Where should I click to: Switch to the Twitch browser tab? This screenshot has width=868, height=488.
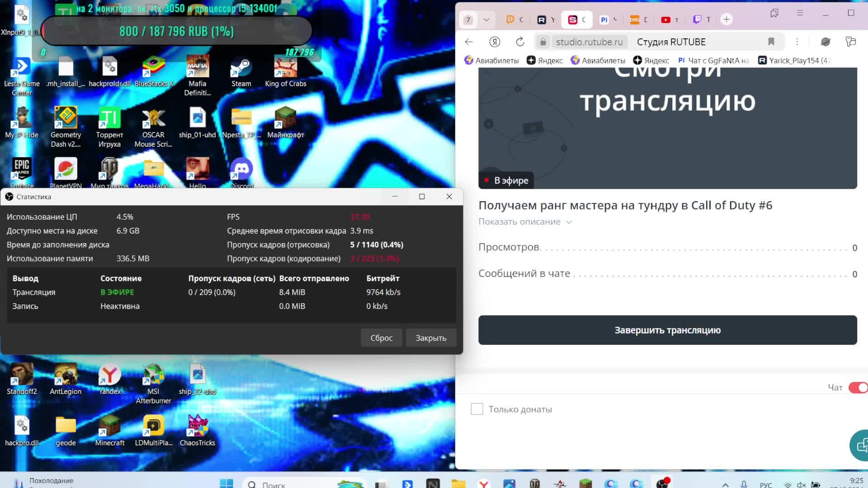[x=702, y=19]
